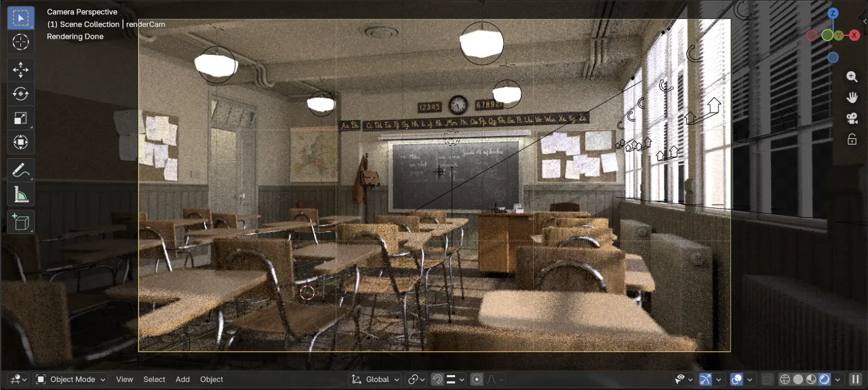The height and width of the screenshot is (390, 868).
Task: Click the negative Z axis gizmo circle
Action: click(x=833, y=58)
